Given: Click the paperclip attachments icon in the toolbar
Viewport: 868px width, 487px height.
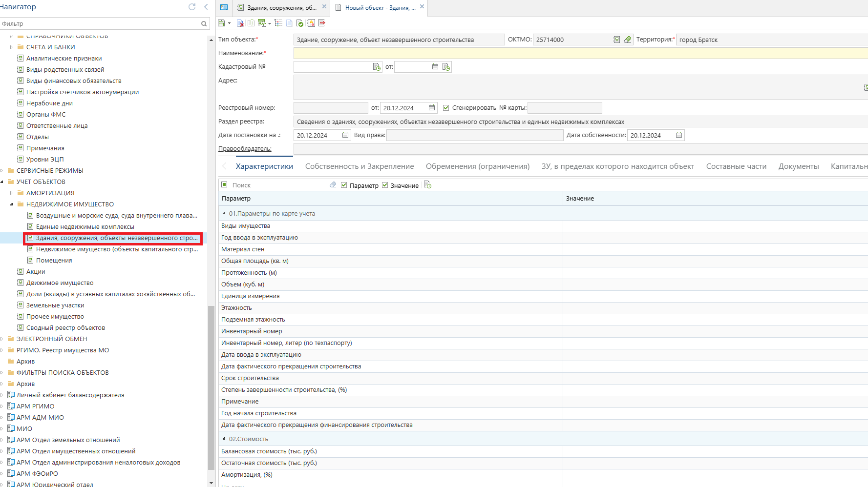Looking at the screenshot, I should coord(251,23).
